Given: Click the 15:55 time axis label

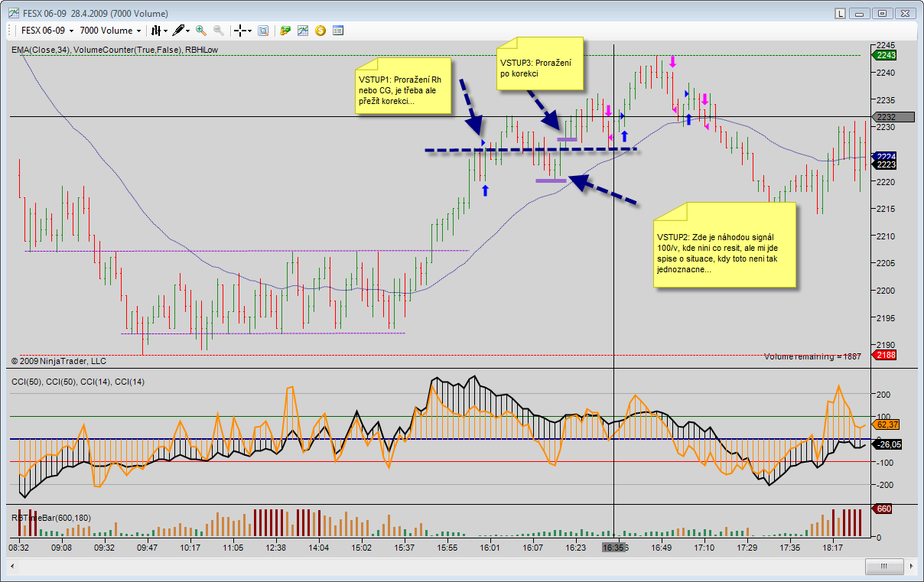Looking at the screenshot, I should click(x=447, y=548).
